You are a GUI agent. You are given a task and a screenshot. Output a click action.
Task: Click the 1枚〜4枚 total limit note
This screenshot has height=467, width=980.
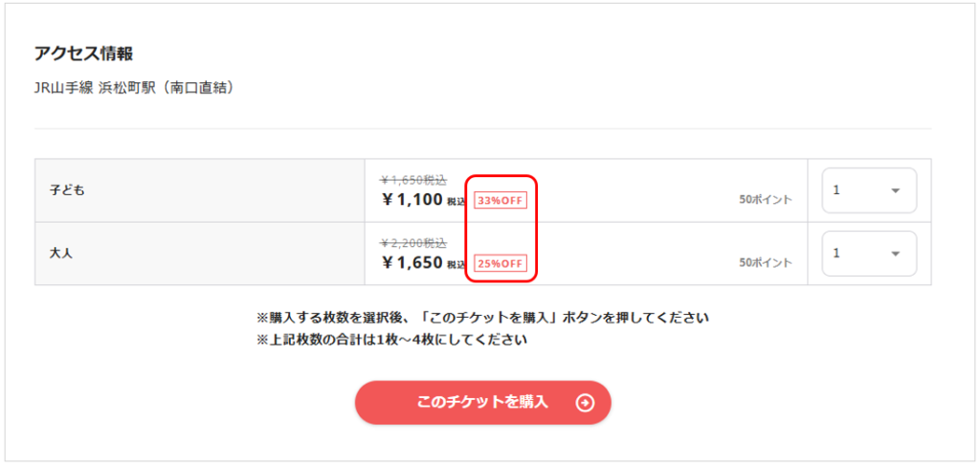391,339
